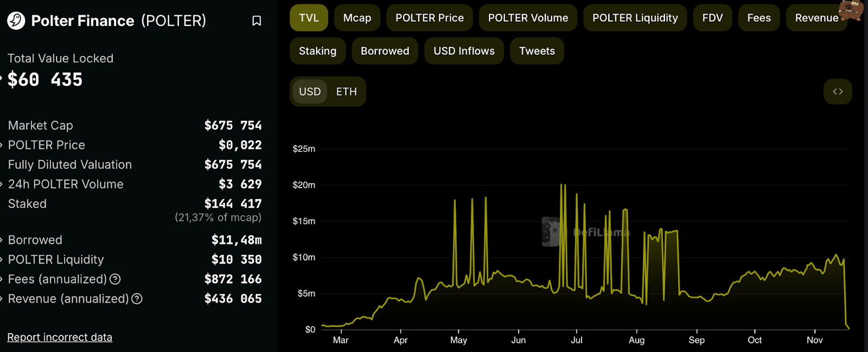Click the (21,37% of mcap) note
Screen dimensions: 868x352
[218, 217]
